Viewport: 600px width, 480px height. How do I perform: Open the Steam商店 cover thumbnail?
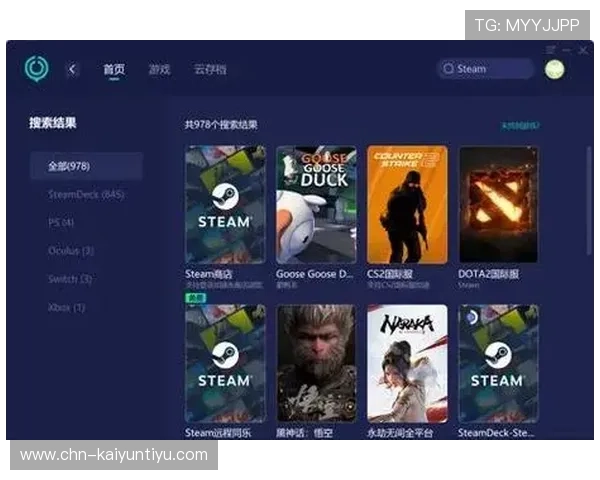pos(225,205)
